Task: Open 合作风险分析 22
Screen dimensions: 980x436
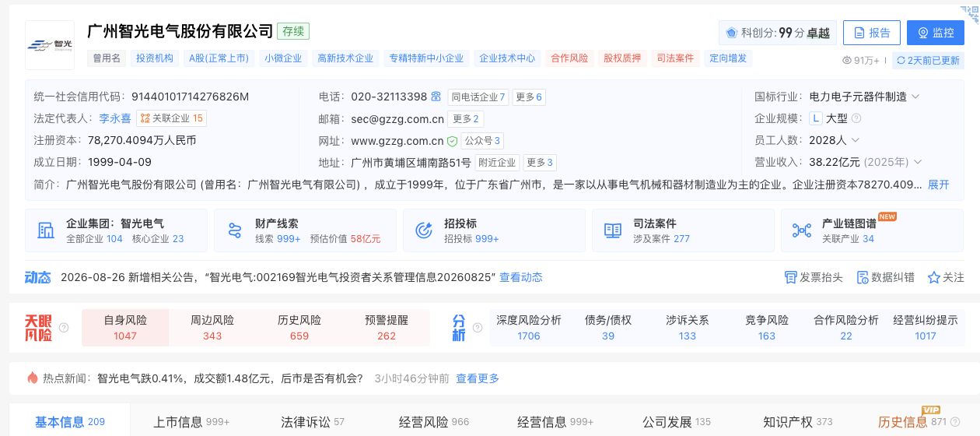Action: pos(846,328)
